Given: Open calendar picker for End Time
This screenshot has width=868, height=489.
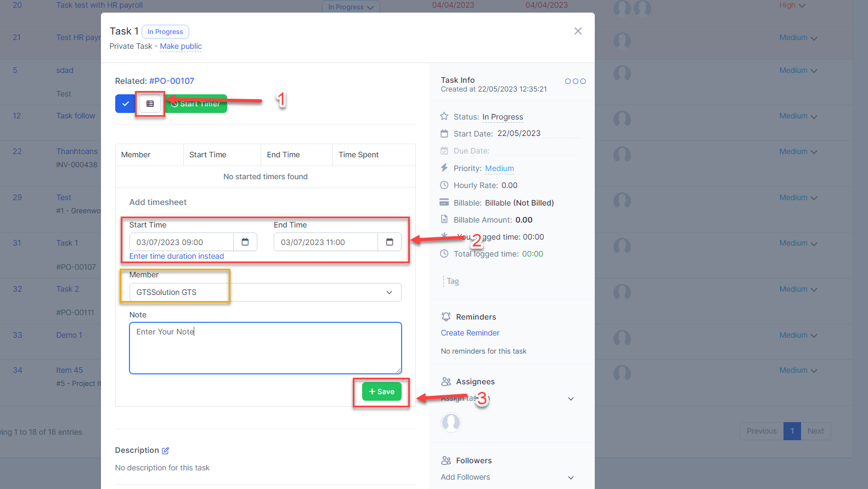Looking at the screenshot, I should [x=390, y=242].
